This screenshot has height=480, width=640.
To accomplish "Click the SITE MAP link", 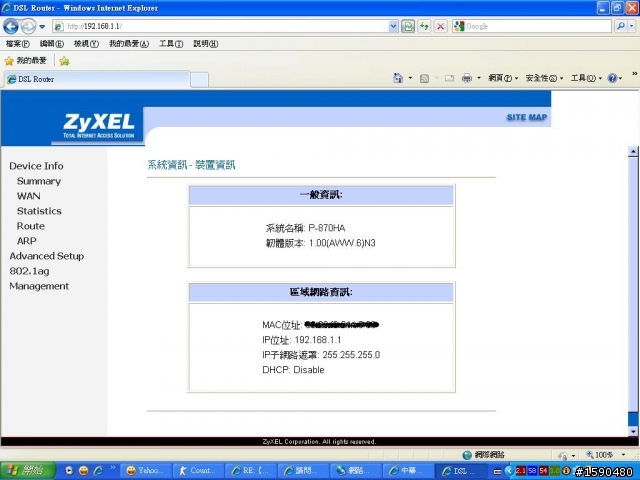I will pos(527,118).
